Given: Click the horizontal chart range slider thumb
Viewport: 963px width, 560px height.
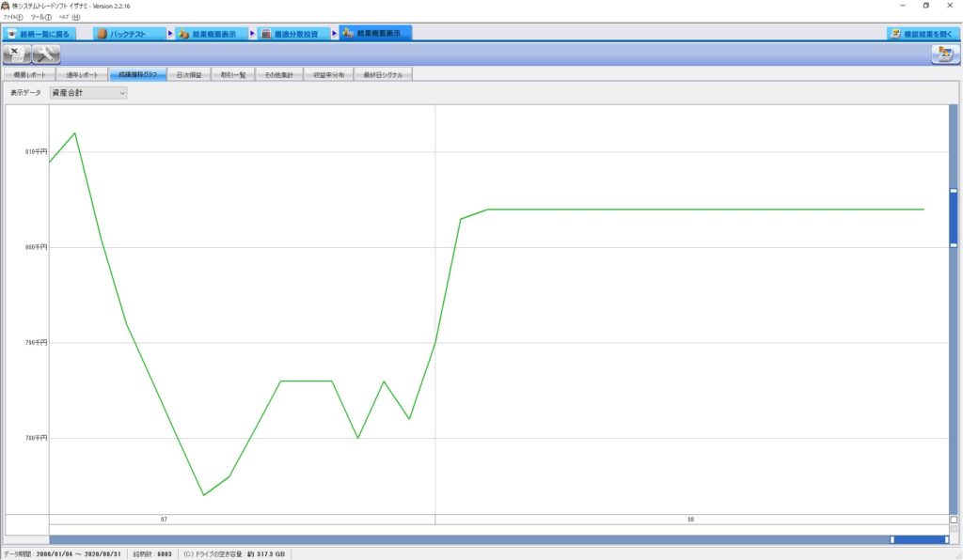Looking at the screenshot, I should 919,539.
